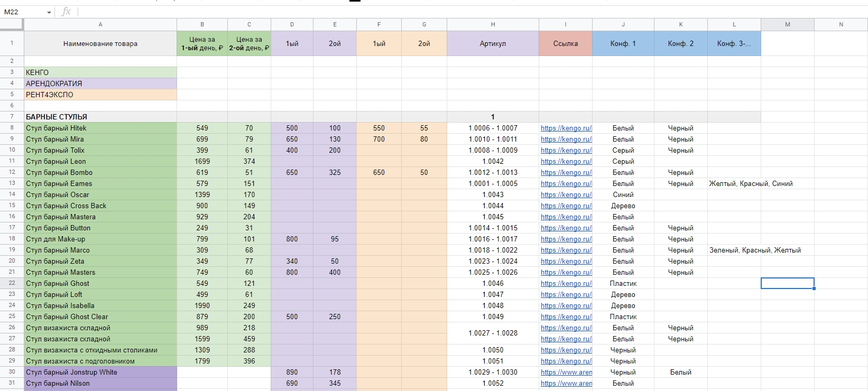Select row 22 header
Viewport: 868px width, 391px height.
pos(12,283)
